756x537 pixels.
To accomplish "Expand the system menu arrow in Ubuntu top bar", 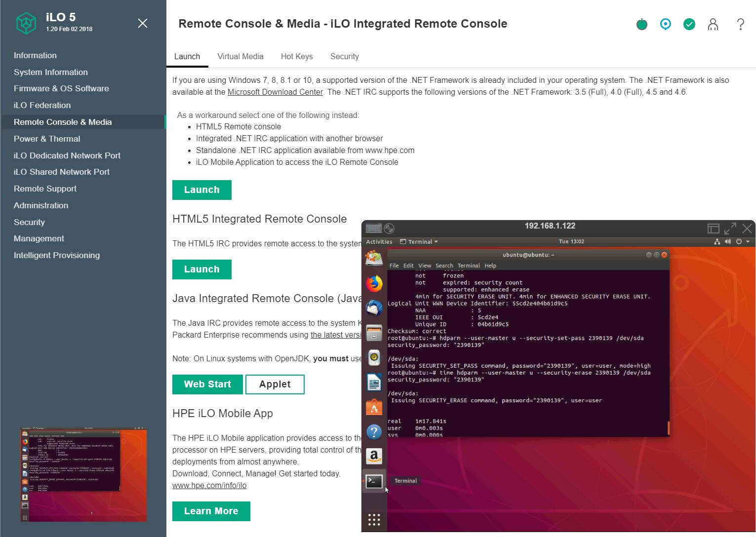I will pos(748,242).
